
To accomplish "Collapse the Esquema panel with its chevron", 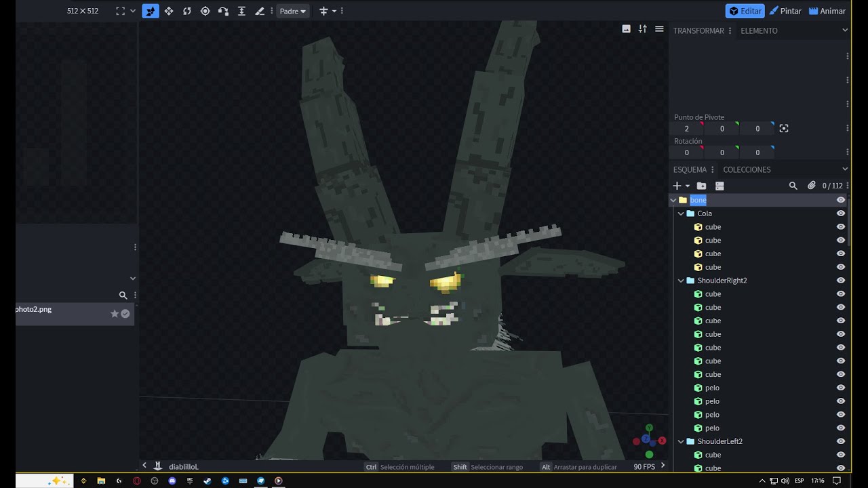I will coord(845,169).
